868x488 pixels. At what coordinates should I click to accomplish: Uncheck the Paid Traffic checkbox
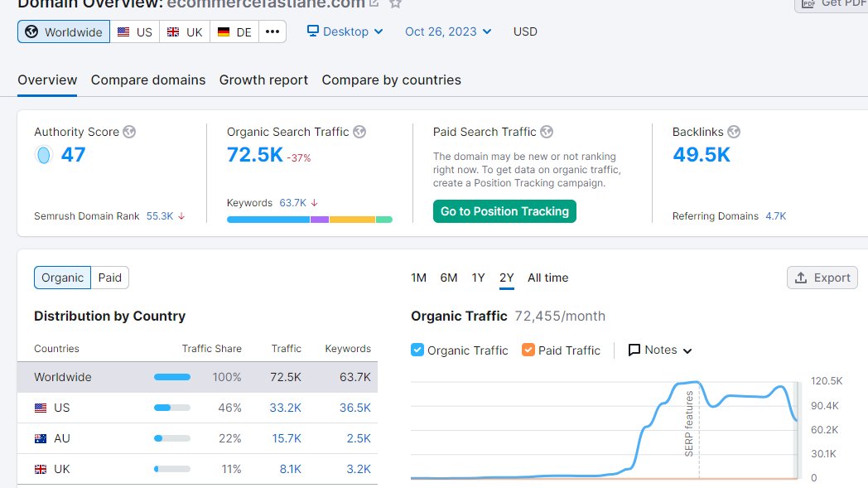pyautogui.click(x=528, y=350)
